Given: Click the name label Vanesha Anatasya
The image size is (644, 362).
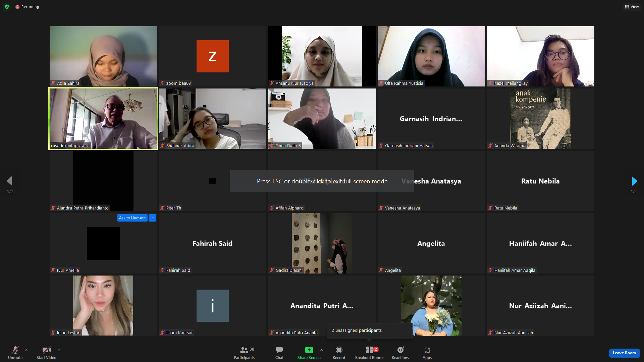Looking at the screenshot, I should click(402, 208).
